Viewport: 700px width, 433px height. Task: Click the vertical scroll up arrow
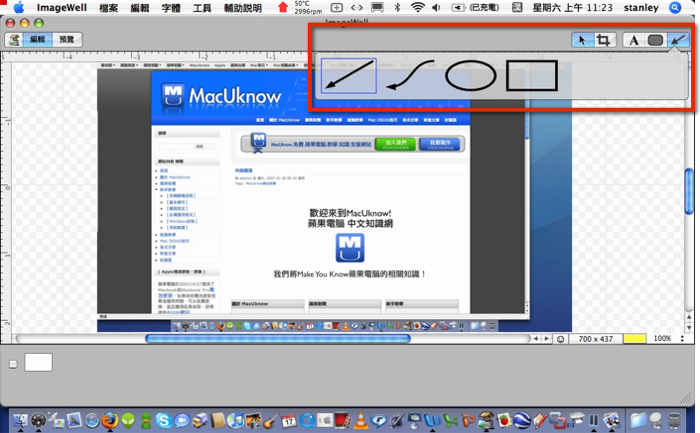tap(689, 317)
